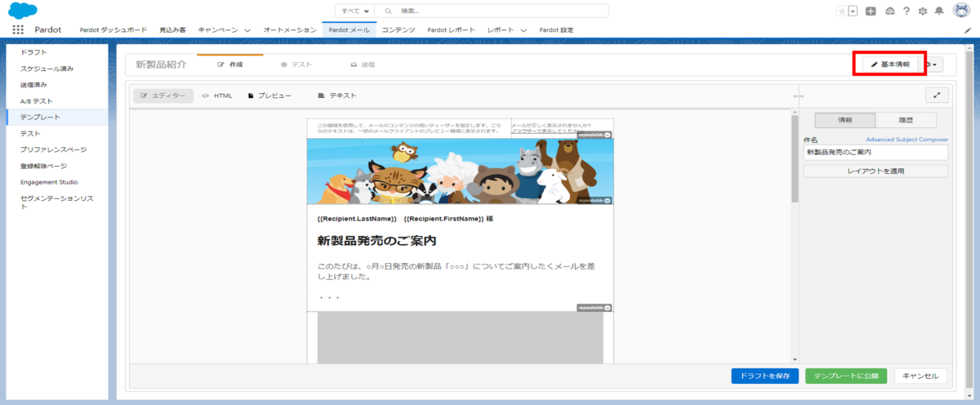Image resolution: width=980 pixels, height=405 pixels.
Task: Open 送信済み in the sidebar
Action: pos(34,85)
